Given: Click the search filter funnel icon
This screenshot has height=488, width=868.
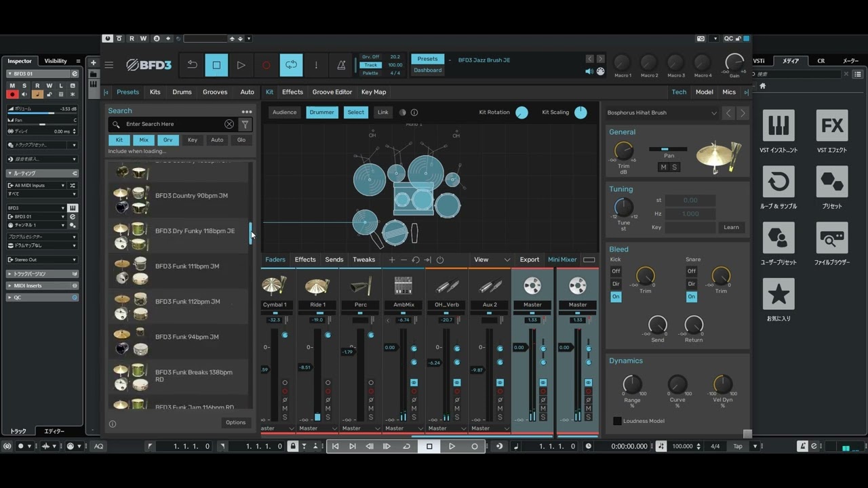Looking at the screenshot, I should (245, 124).
